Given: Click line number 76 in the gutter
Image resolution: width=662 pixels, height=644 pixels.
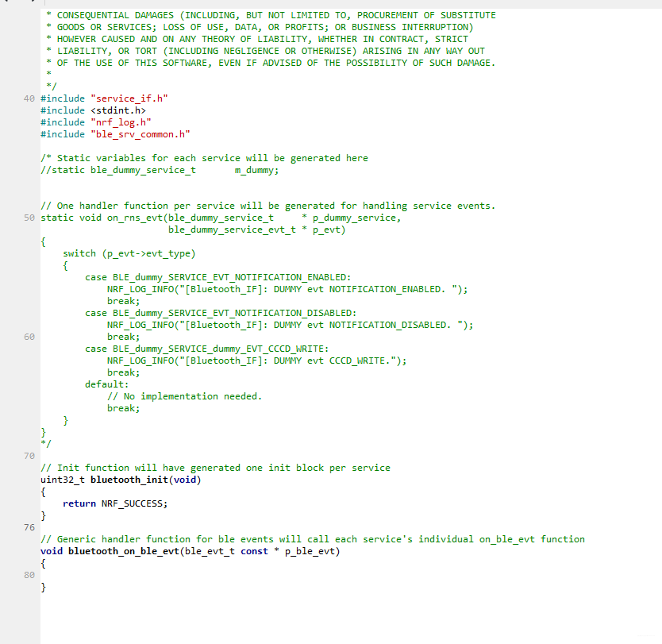Looking at the screenshot, I should tap(29, 527).
